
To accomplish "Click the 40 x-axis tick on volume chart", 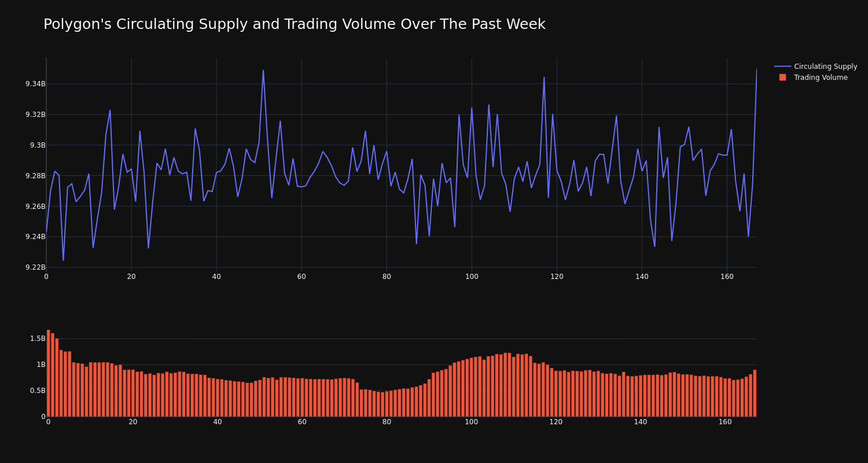I will click(x=218, y=422).
